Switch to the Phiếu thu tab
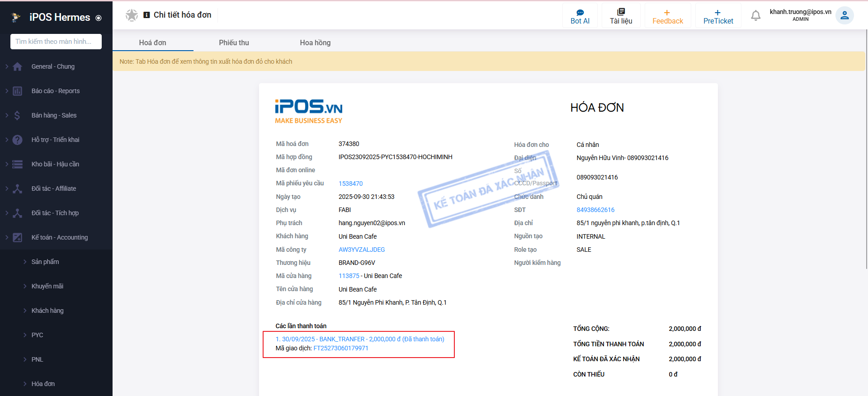868x396 pixels. click(234, 42)
